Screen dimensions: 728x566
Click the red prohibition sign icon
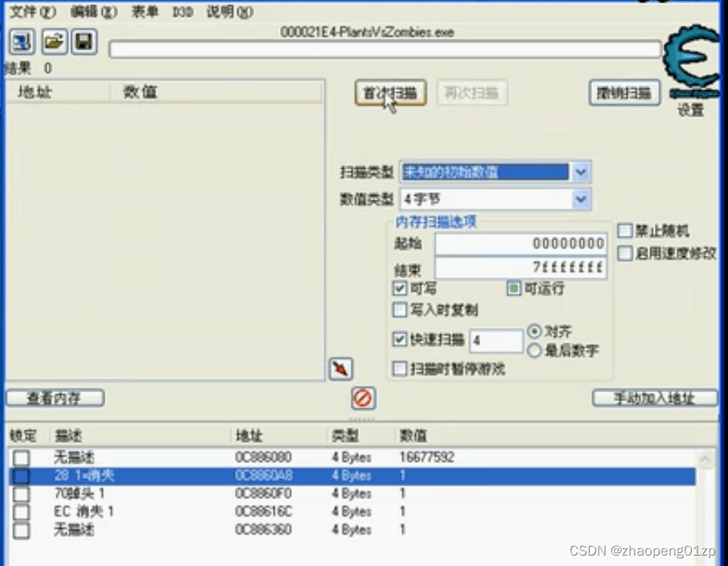pyautogui.click(x=362, y=397)
